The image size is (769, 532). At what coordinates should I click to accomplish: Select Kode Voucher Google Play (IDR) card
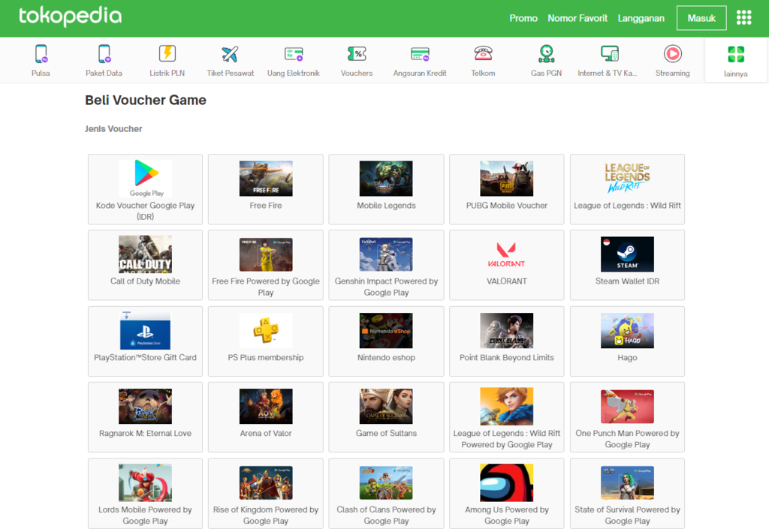pyautogui.click(x=145, y=189)
